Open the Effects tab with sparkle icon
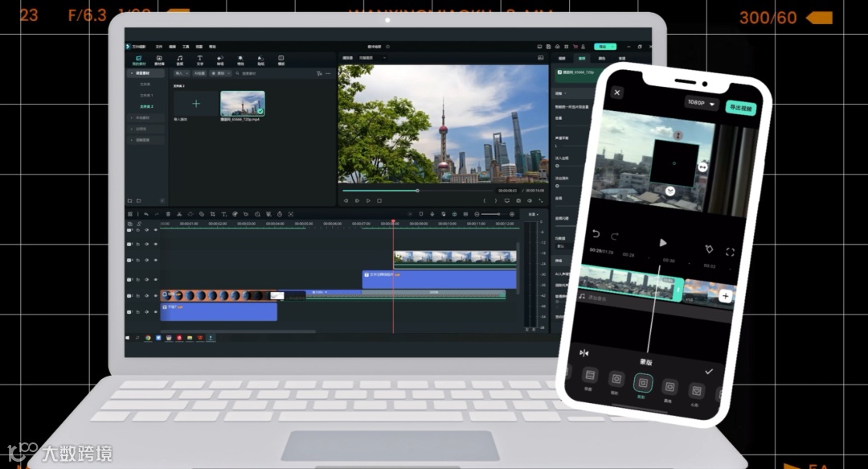The image size is (868, 469). click(x=241, y=60)
